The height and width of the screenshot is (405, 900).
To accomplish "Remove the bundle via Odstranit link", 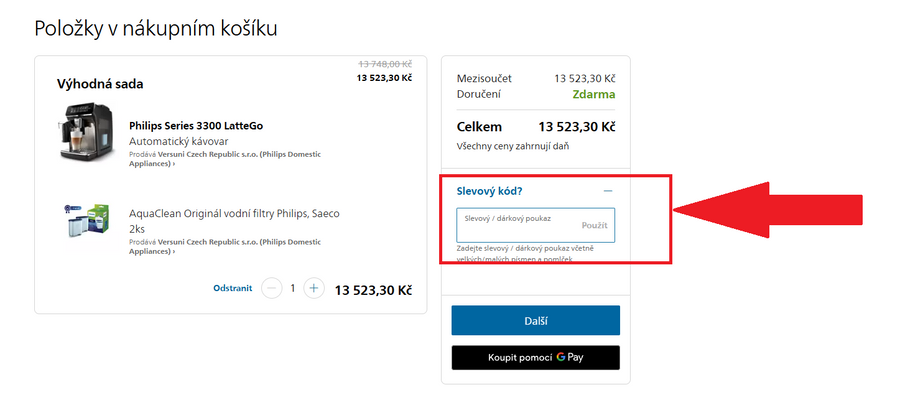I will click(232, 288).
